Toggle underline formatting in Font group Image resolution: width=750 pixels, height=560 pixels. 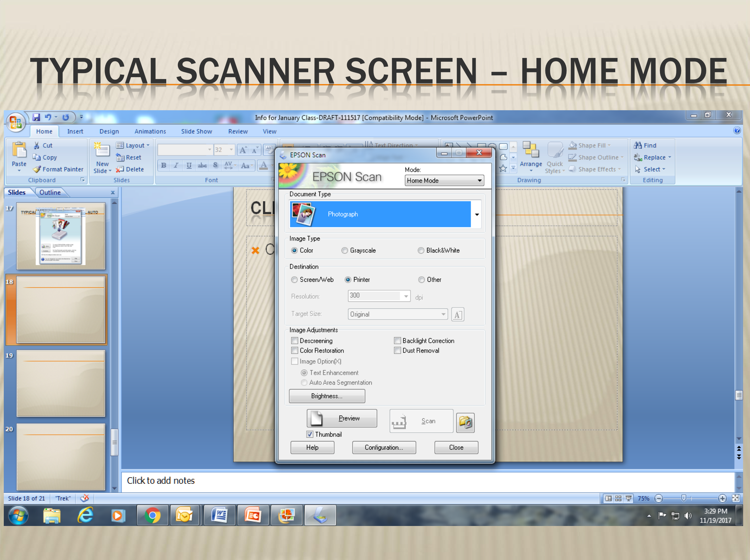tap(189, 165)
